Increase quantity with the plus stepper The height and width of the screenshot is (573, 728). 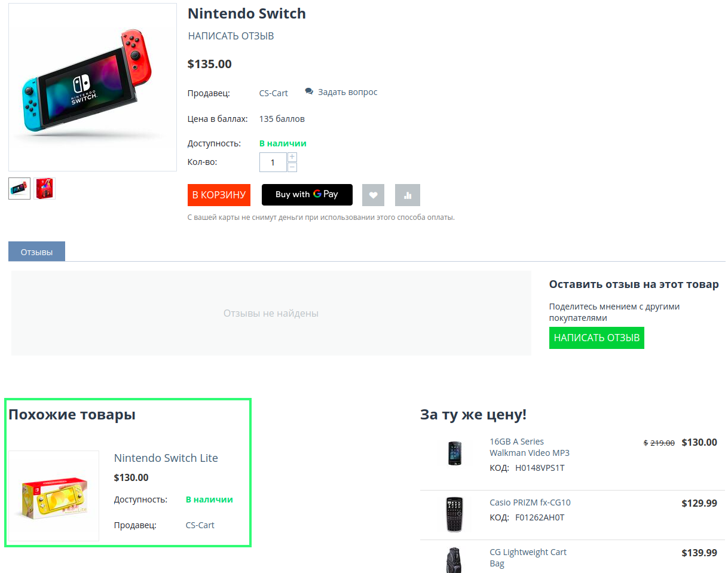pyautogui.click(x=292, y=157)
